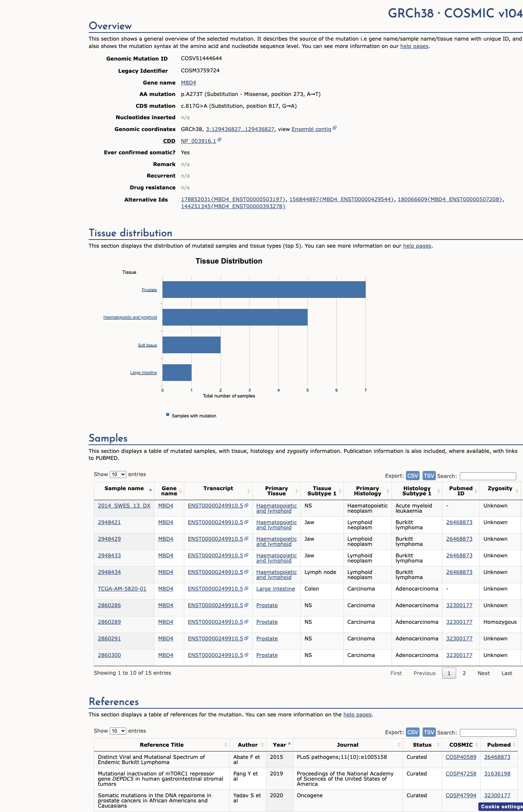Open Cookie settings
The image size is (523, 812).
click(x=501, y=806)
